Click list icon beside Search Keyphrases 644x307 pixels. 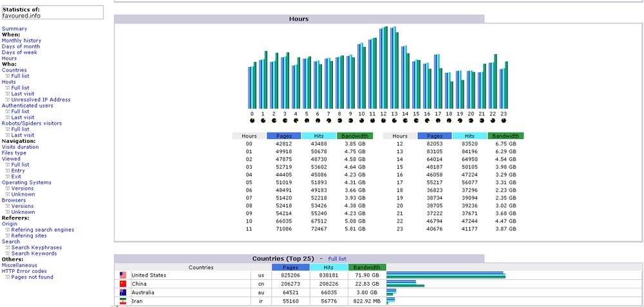point(8,248)
